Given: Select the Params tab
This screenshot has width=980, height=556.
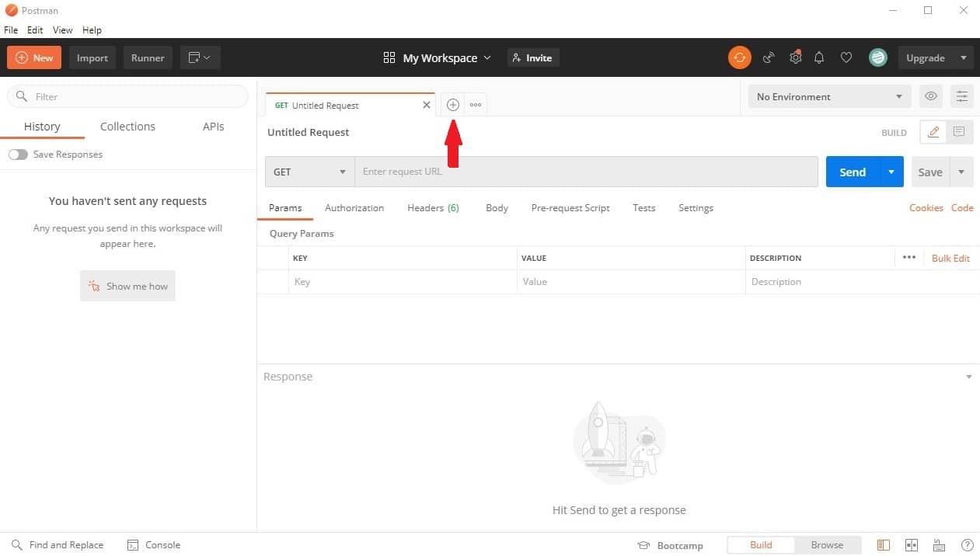Looking at the screenshot, I should coord(285,208).
